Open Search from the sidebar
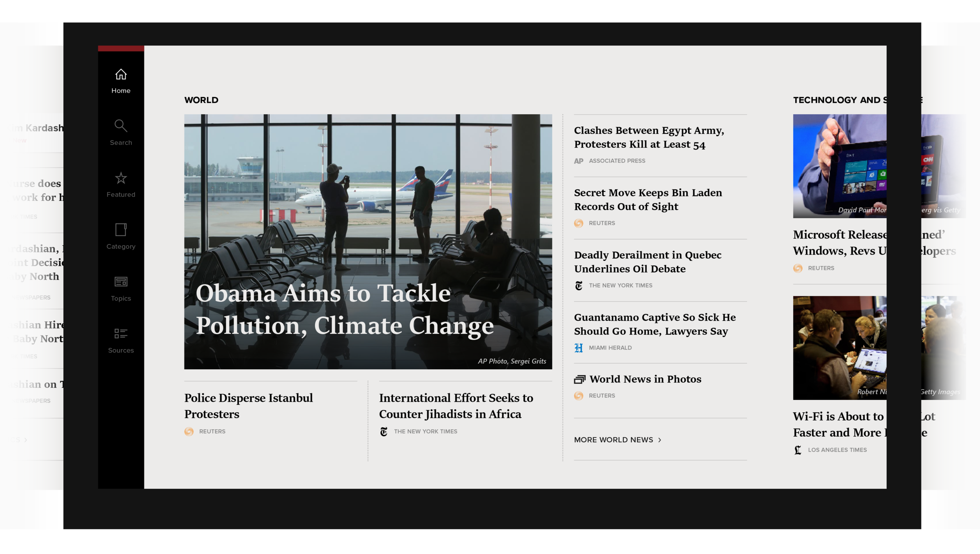 [x=121, y=126]
